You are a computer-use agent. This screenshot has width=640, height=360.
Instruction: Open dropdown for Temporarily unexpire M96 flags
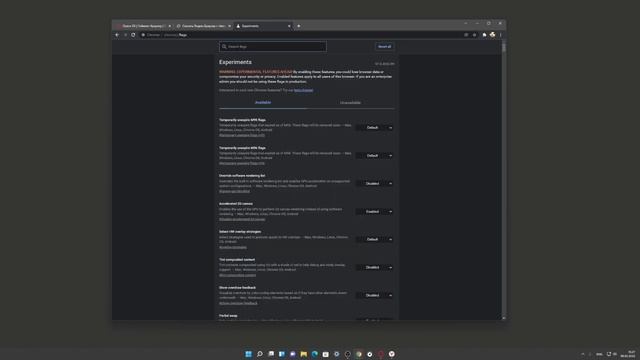tap(375, 156)
